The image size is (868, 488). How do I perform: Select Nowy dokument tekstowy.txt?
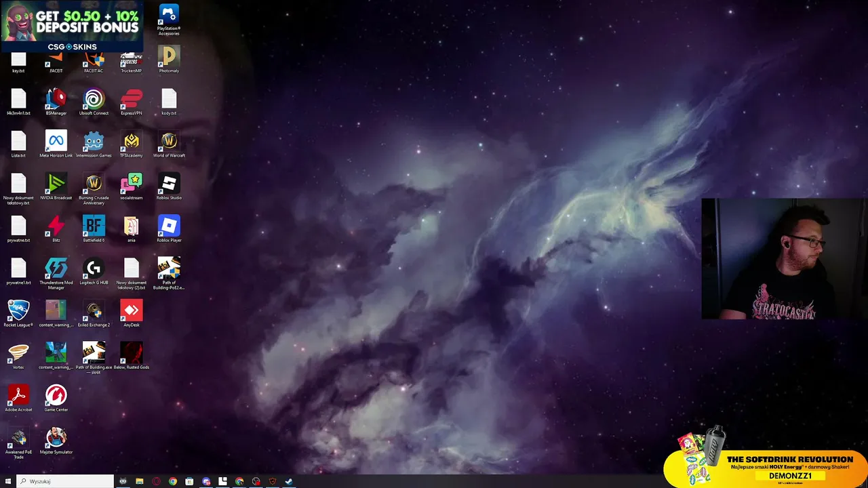18,189
